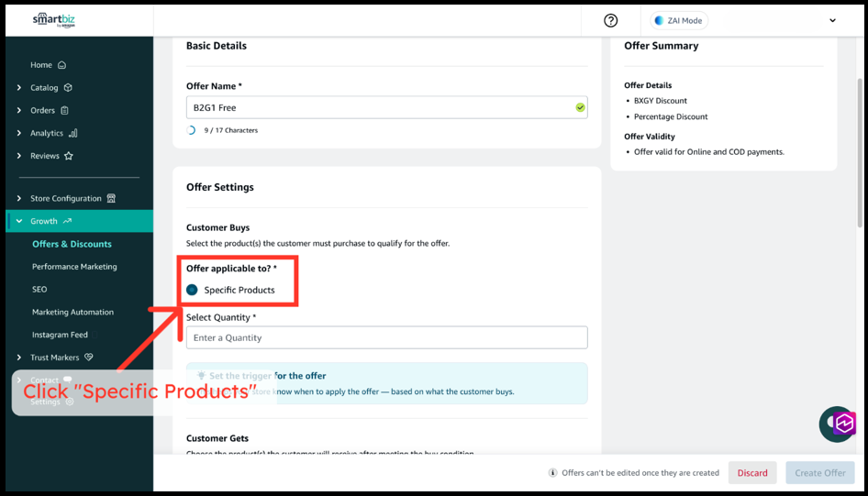Click the Trust Markers shield icon

point(89,358)
